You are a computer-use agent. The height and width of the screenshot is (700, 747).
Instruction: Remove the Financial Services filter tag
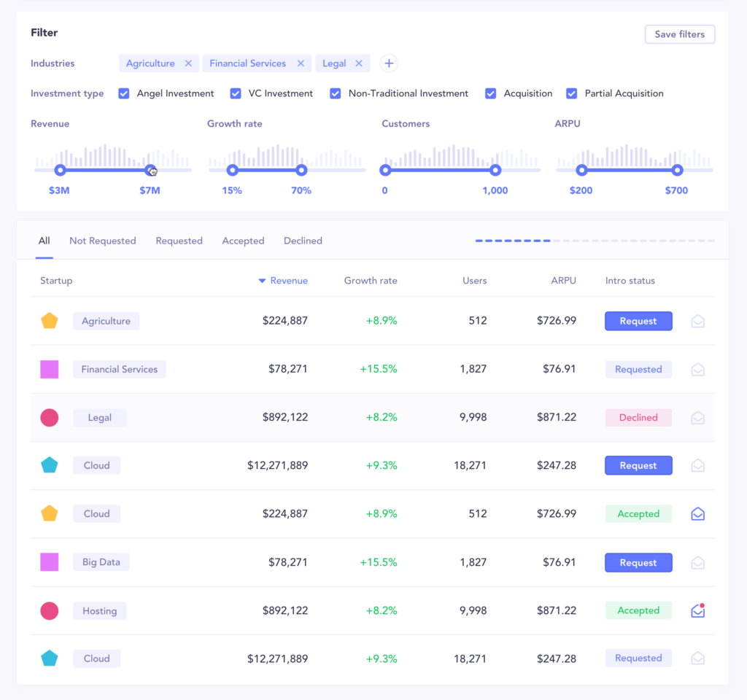[301, 63]
